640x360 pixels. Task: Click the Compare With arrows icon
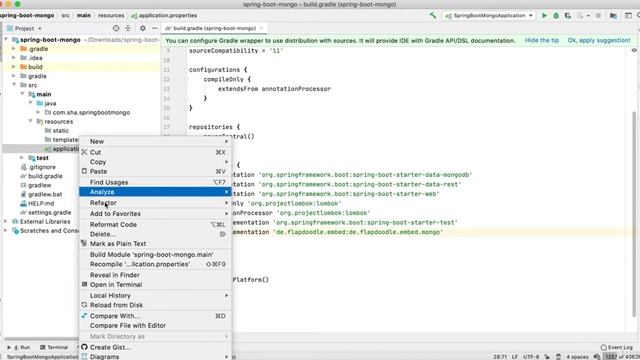pyautogui.click(x=84, y=316)
